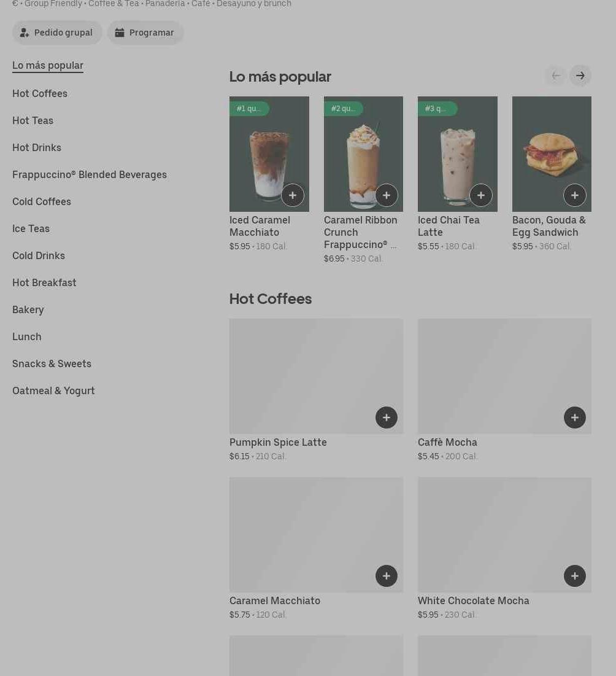The height and width of the screenshot is (676, 616).
Task: Add Caramel Macchiato hot coffee plus icon
Action: pyautogui.click(x=387, y=576)
